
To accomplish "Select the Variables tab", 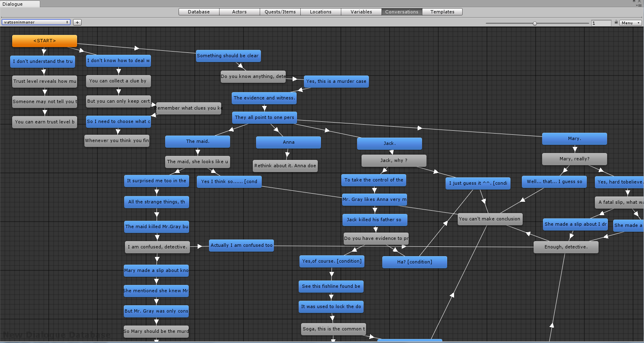I will click(x=361, y=12).
